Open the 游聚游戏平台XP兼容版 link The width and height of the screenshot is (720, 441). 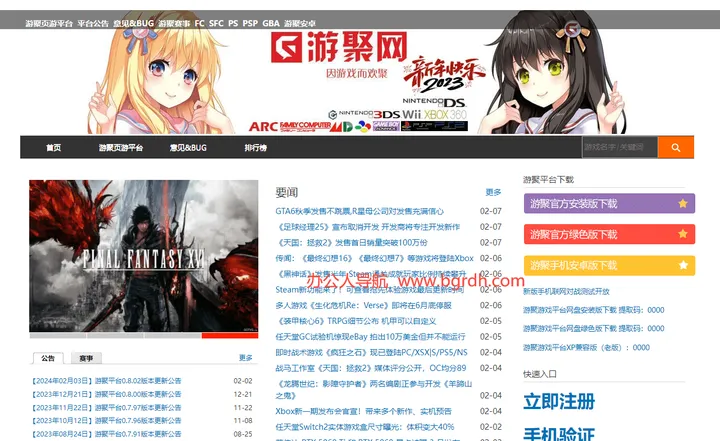586,347
